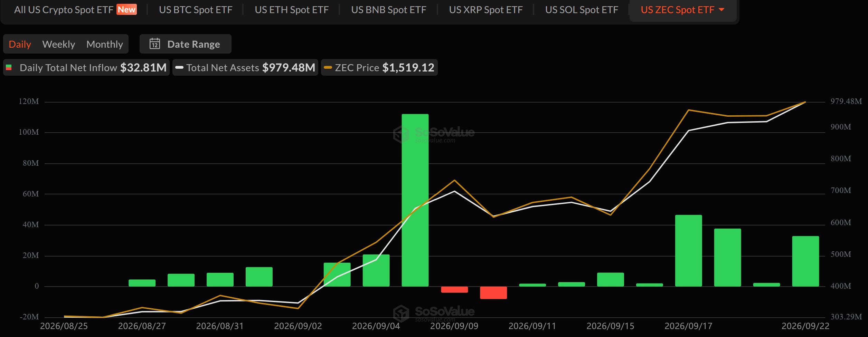The width and height of the screenshot is (868, 337).
Task: Toggle ZEC Price series
Action: click(379, 67)
